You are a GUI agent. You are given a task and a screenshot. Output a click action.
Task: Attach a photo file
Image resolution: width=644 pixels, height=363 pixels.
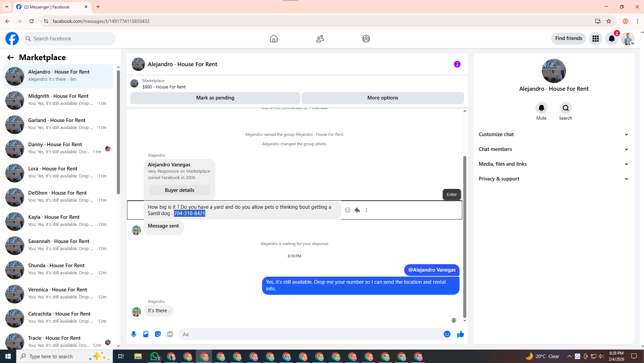pyautogui.click(x=146, y=334)
